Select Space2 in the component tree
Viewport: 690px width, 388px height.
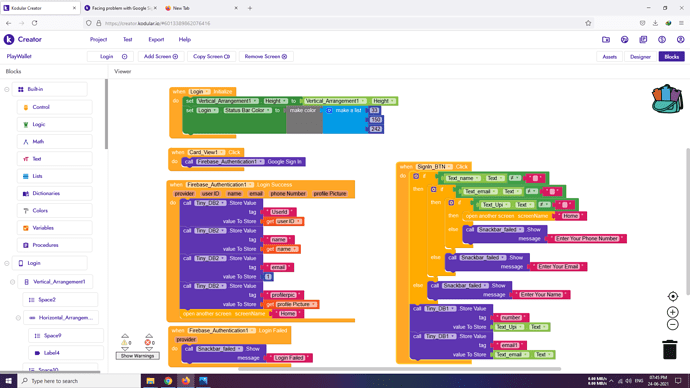pos(60,300)
